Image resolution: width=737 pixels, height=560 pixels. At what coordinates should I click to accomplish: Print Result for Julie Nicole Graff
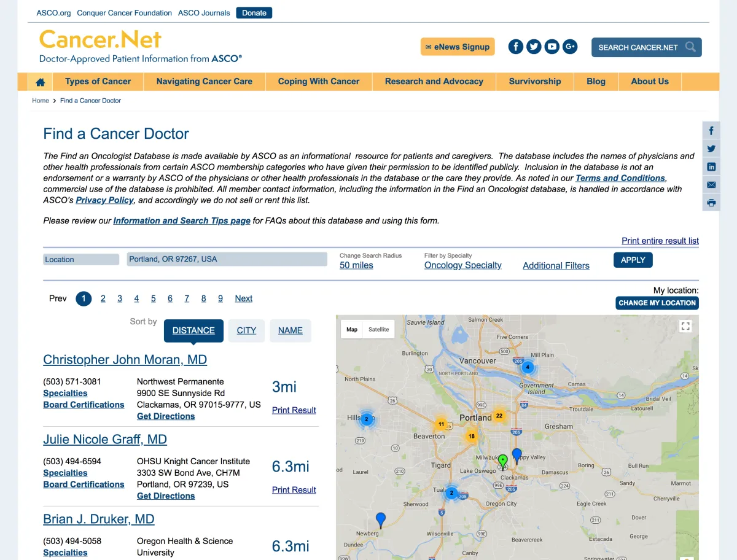pyautogui.click(x=294, y=490)
